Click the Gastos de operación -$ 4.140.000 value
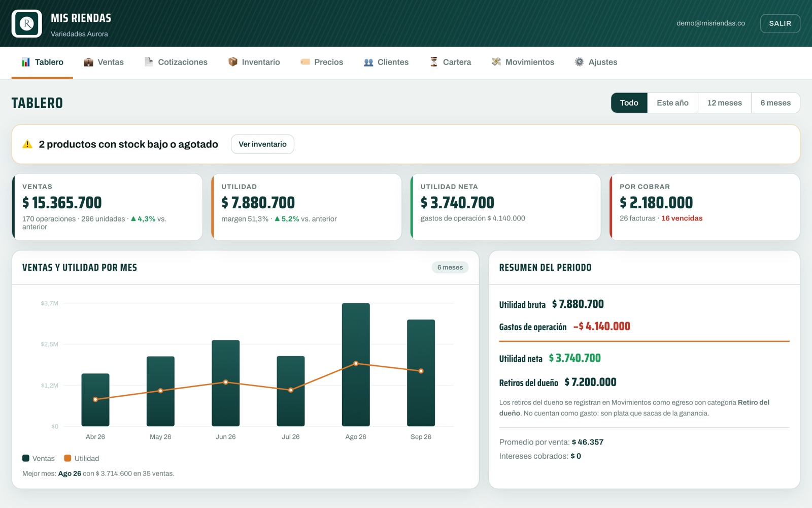Viewport: 812px width, 508px height. [602, 326]
